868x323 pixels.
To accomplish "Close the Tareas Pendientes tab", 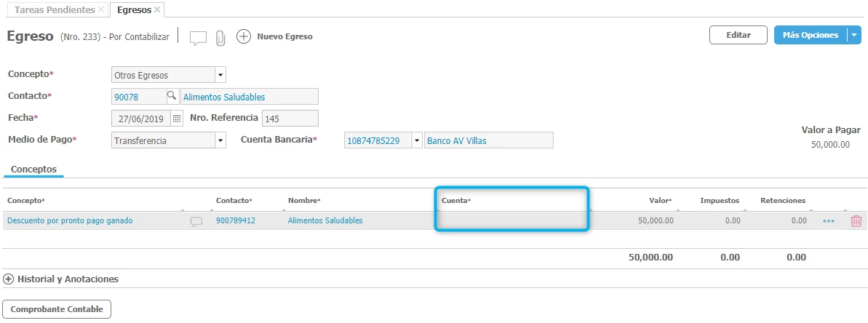I will [101, 10].
